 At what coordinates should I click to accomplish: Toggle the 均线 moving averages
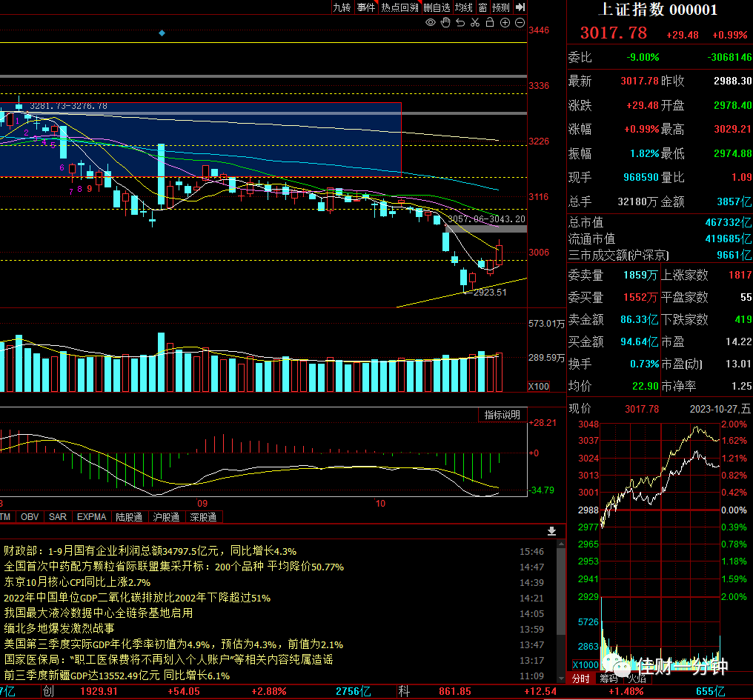(464, 7)
